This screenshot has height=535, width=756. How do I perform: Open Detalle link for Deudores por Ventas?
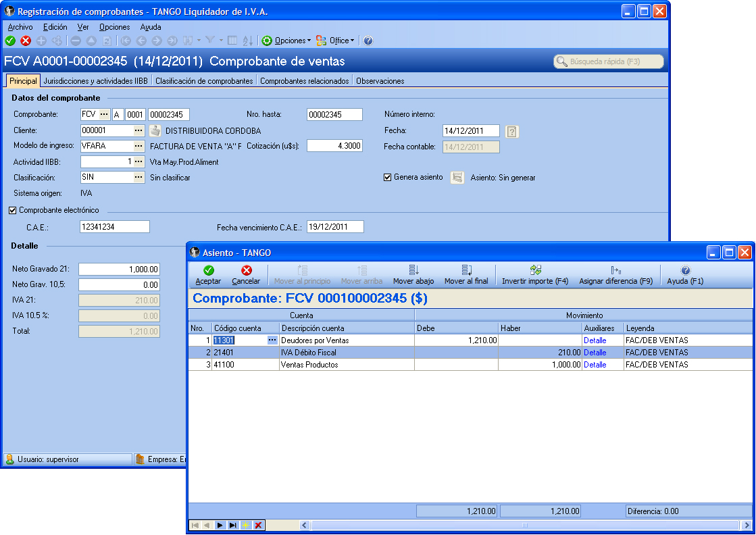pos(595,340)
